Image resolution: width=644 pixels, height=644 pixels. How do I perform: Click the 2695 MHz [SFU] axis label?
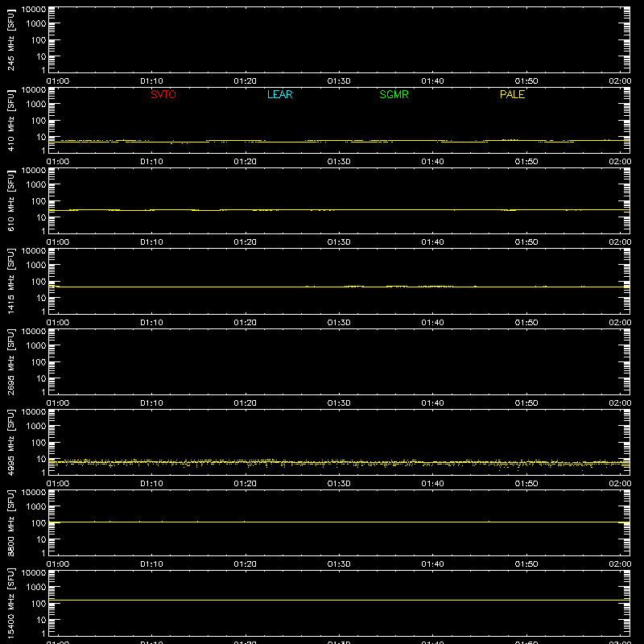tap(10, 361)
